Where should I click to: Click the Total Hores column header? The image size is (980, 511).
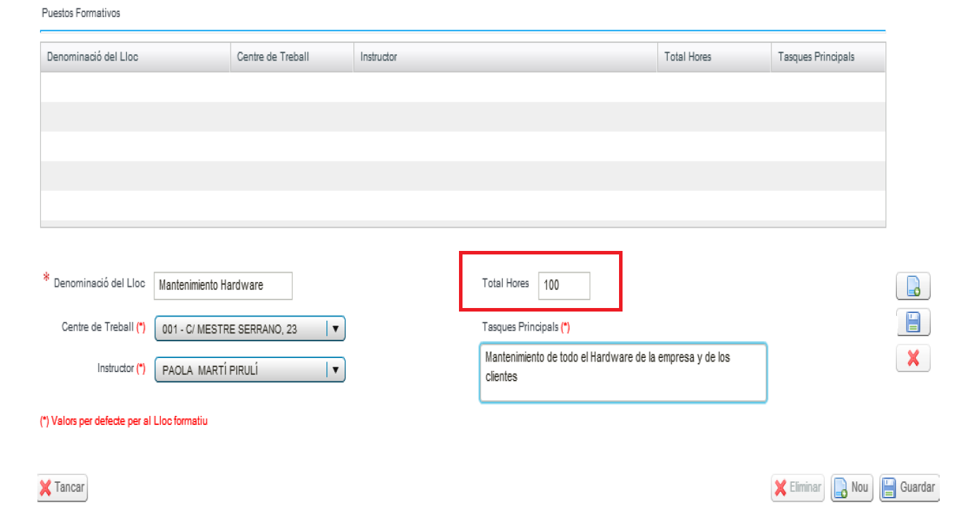pyautogui.click(x=714, y=57)
